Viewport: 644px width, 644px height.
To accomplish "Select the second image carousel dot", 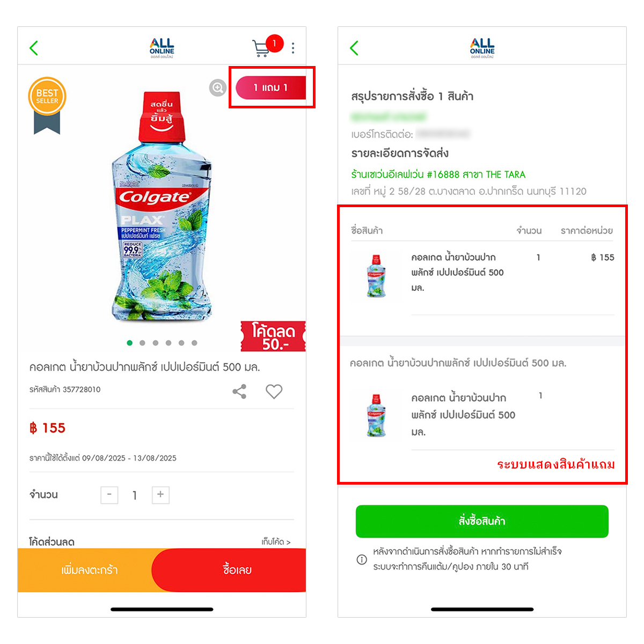I will point(142,343).
